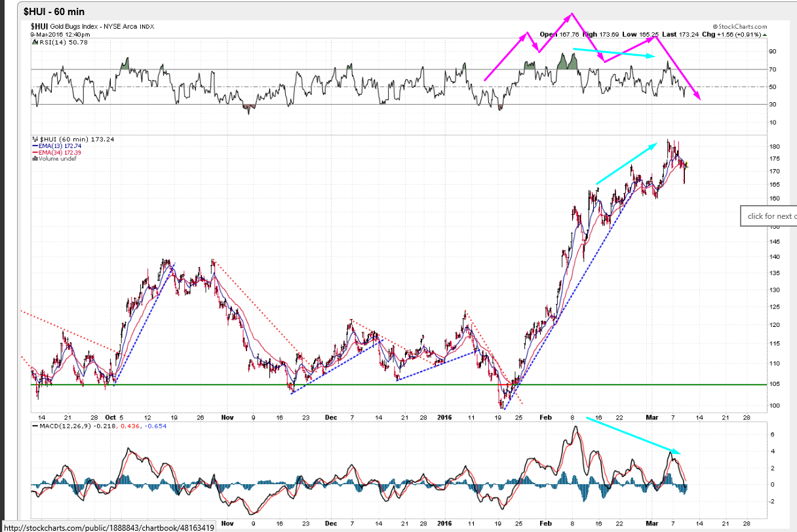
Task: Click the small up-triangle after the Chg value
Action: (x=764, y=35)
